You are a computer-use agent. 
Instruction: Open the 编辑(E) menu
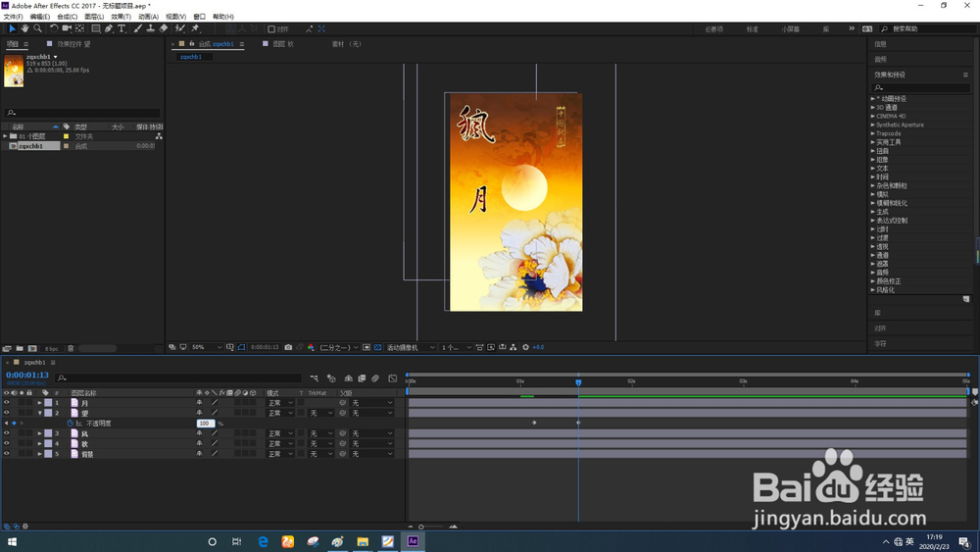(40, 17)
